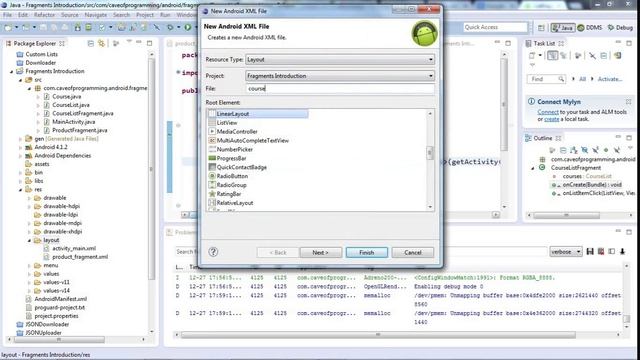Viewport: 640px width, 360px height.
Task: Collapse the res folder node
Action: (x=20, y=190)
